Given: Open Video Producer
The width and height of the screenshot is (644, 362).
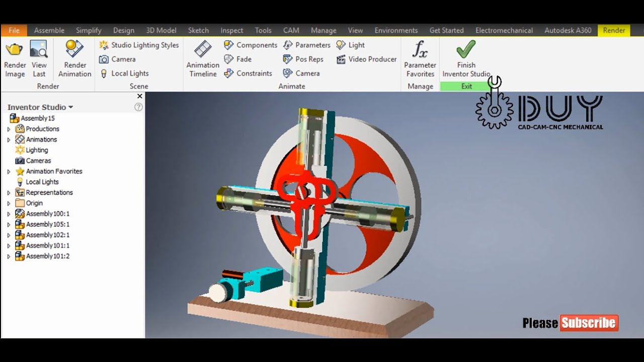Looking at the screenshot, I should point(367,59).
